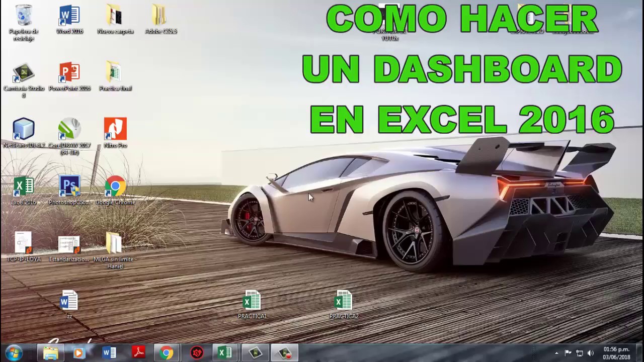Image resolution: width=644 pixels, height=362 pixels.
Task: Switch to Camtasia Recorder in taskbar
Action: (285, 353)
